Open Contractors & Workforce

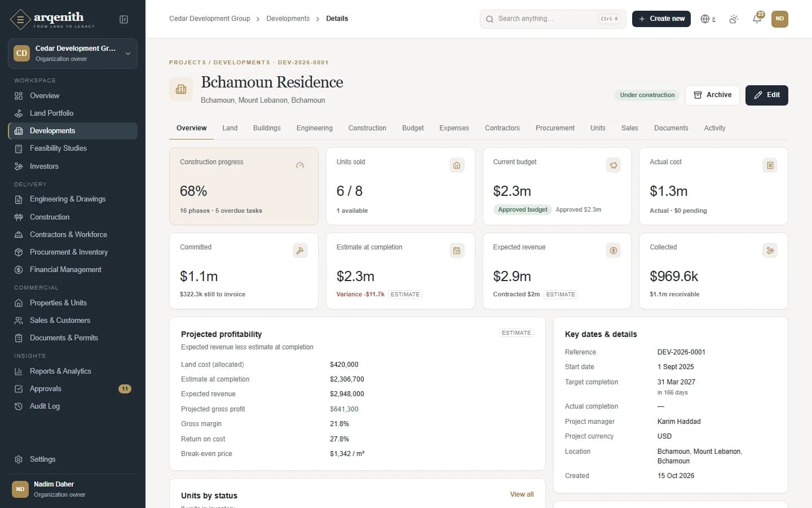pos(73,234)
